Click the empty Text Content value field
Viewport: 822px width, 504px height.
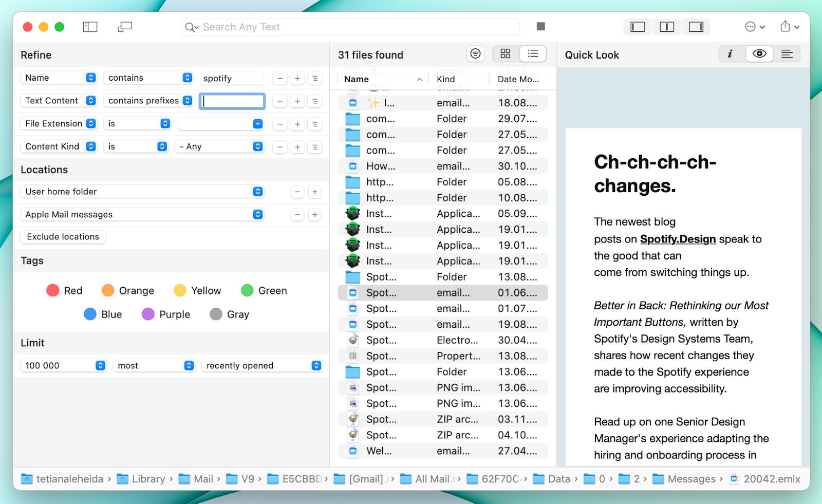coord(232,101)
